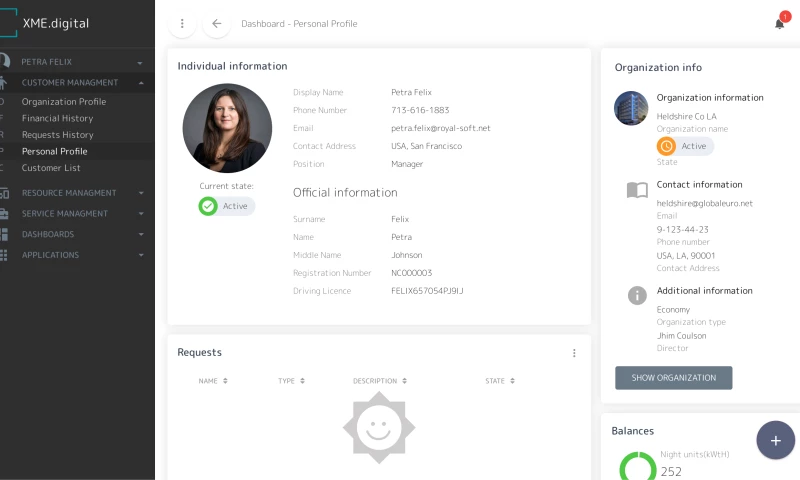Sort requests by Name column

pos(213,381)
